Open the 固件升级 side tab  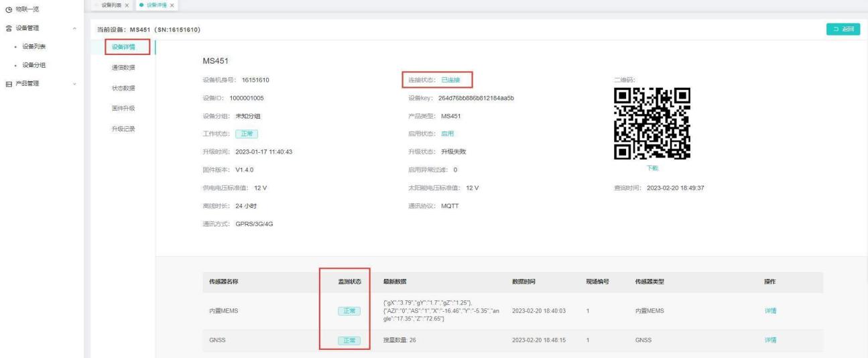pos(123,108)
